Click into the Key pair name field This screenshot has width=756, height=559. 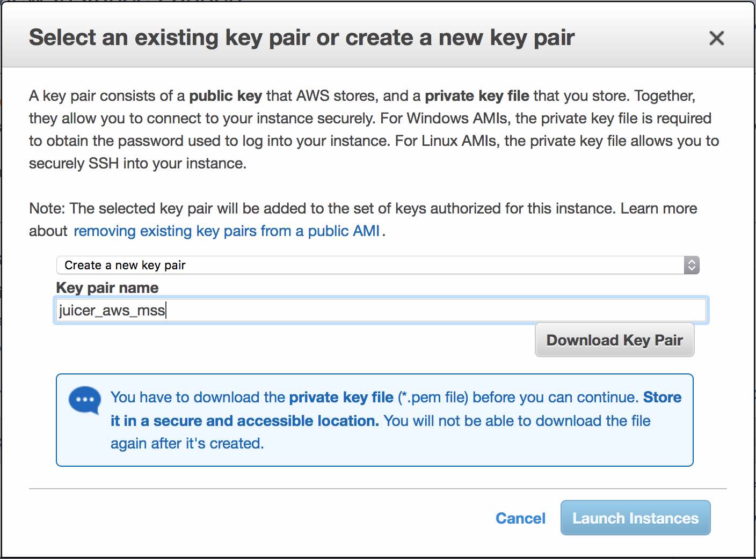(381, 310)
